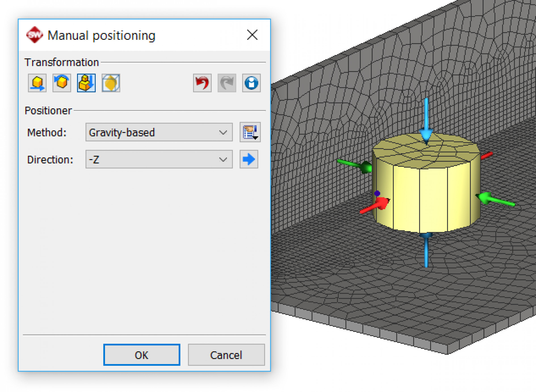This screenshot has width=536, height=392.
Task: Select the Translate transformation icon
Action: click(x=37, y=83)
